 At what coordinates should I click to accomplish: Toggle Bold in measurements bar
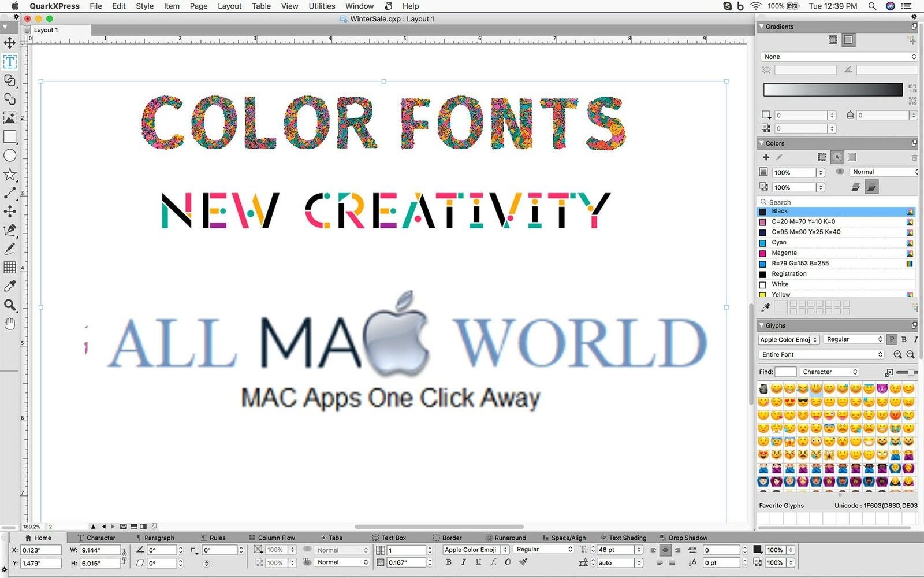coord(449,562)
